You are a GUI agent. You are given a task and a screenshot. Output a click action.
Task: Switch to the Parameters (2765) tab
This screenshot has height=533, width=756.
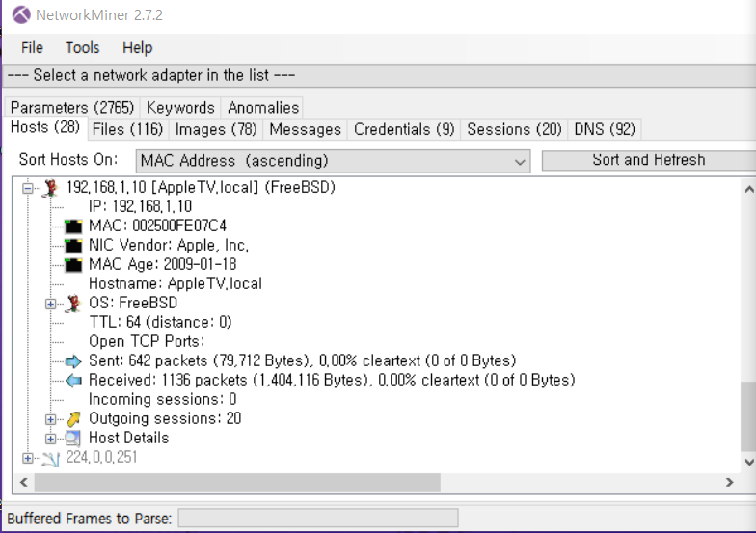[72, 108]
